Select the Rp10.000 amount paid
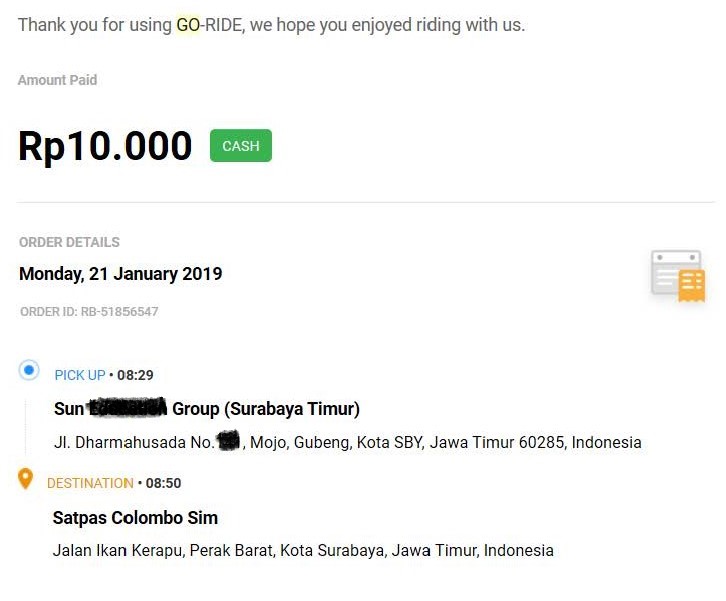Screen dimensions: 726x601 [x=105, y=146]
